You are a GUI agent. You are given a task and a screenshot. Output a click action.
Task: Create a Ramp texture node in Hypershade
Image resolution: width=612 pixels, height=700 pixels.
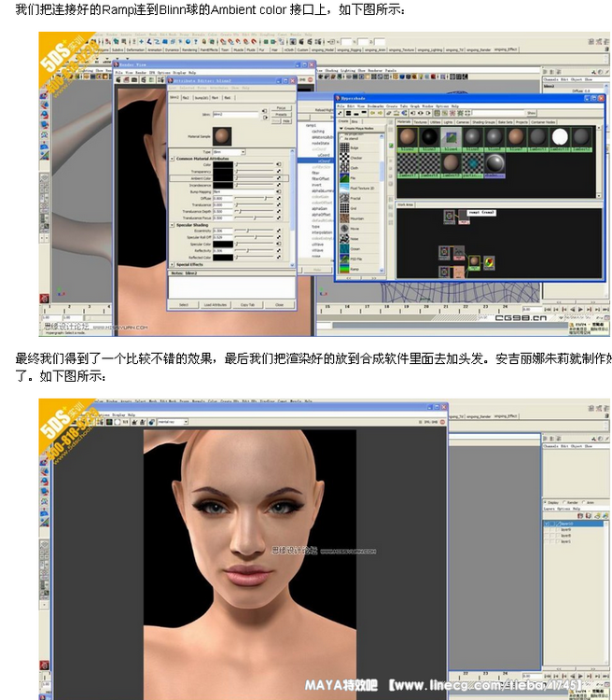pos(344,269)
